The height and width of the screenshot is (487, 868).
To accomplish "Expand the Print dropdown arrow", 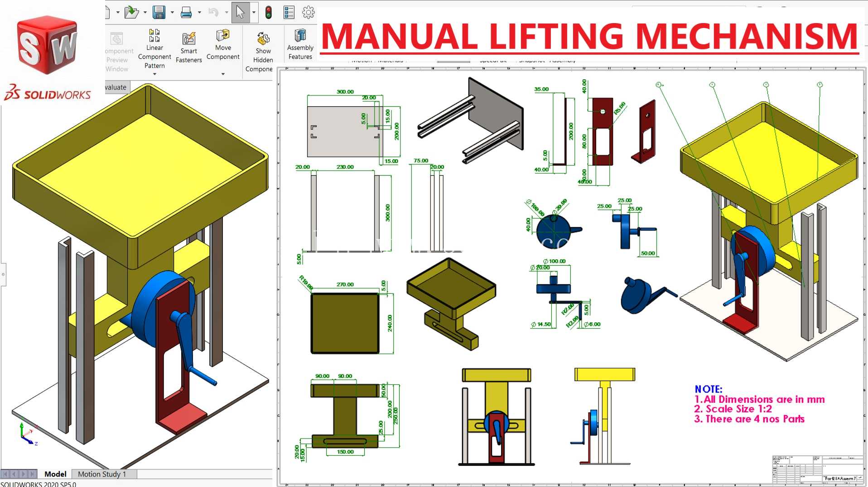I will 199,12.
